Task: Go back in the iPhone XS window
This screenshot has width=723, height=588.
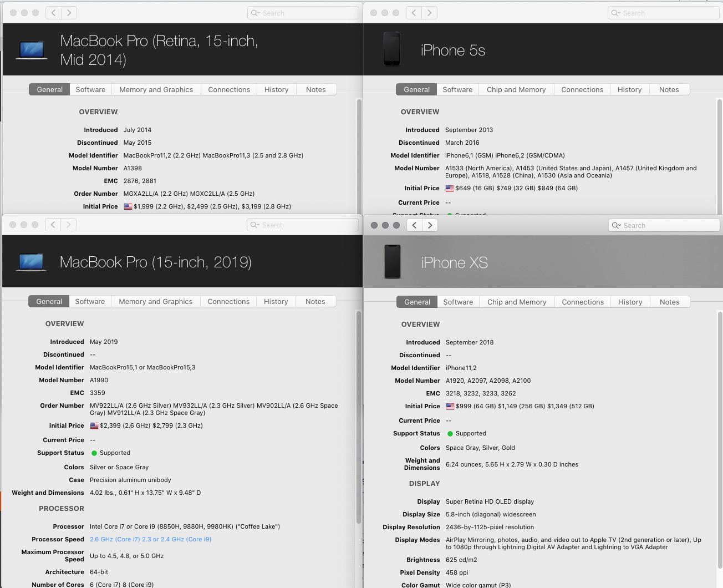Action: [x=415, y=225]
